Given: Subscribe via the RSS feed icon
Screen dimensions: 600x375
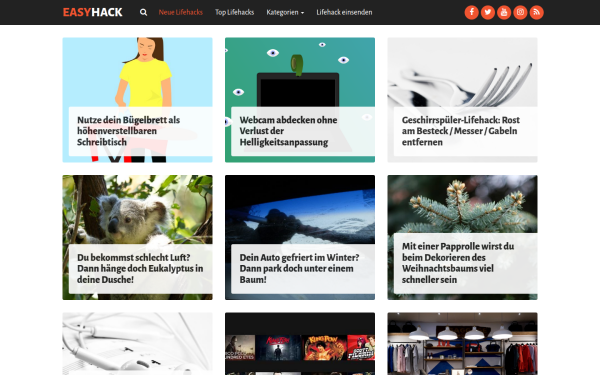Looking at the screenshot, I should pyautogui.click(x=536, y=12).
